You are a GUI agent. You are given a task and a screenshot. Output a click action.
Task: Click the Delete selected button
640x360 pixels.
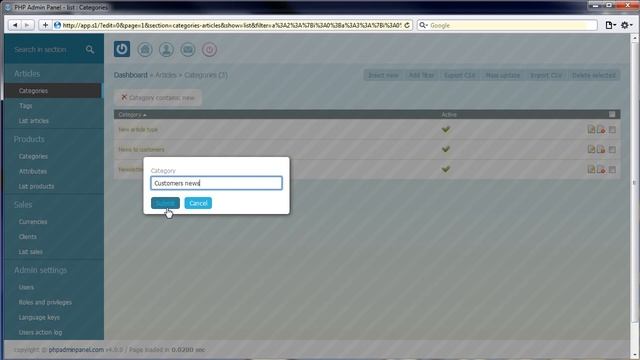pos(594,75)
